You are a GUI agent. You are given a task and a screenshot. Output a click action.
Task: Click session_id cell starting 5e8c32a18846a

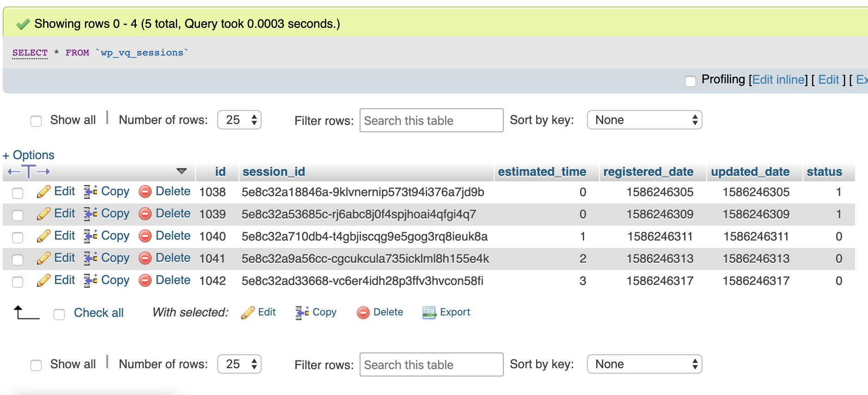pyautogui.click(x=363, y=192)
